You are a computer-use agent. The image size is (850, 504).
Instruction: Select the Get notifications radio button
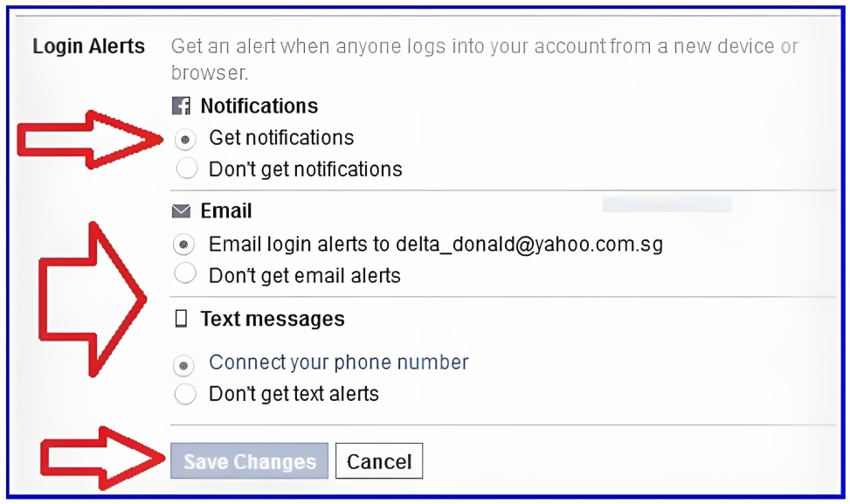[185, 139]
